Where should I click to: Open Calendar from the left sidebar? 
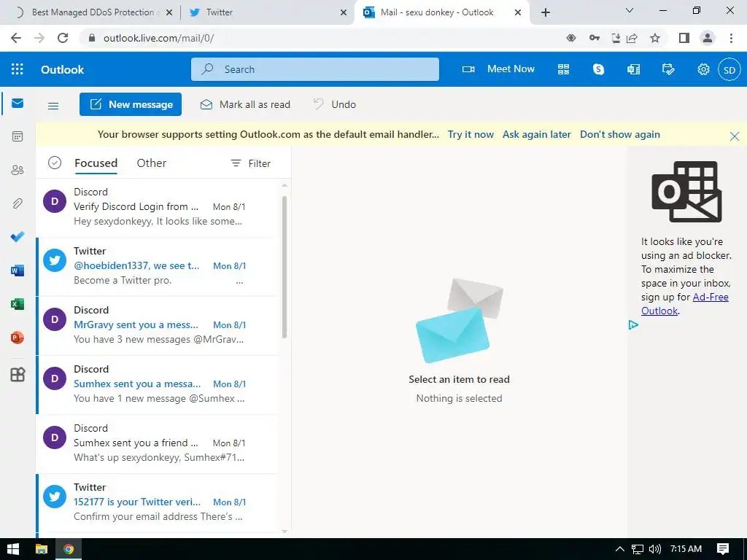[18, 136]
